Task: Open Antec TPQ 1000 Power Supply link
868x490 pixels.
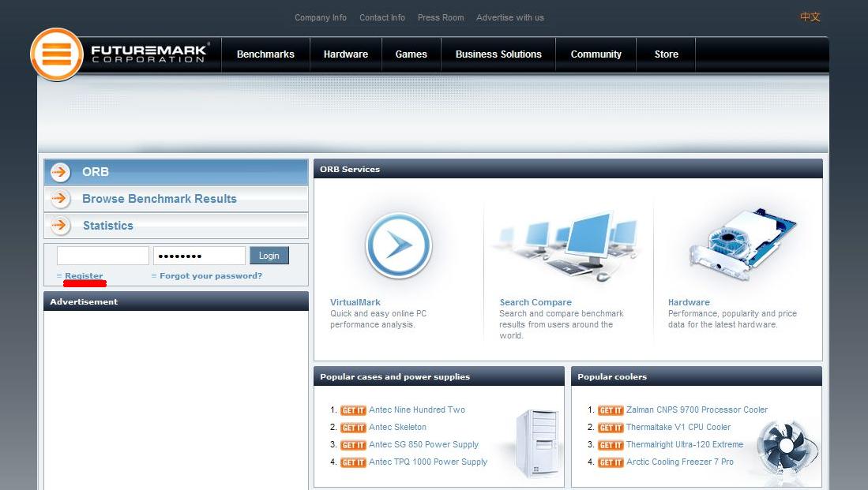Action: coord(428,462)
